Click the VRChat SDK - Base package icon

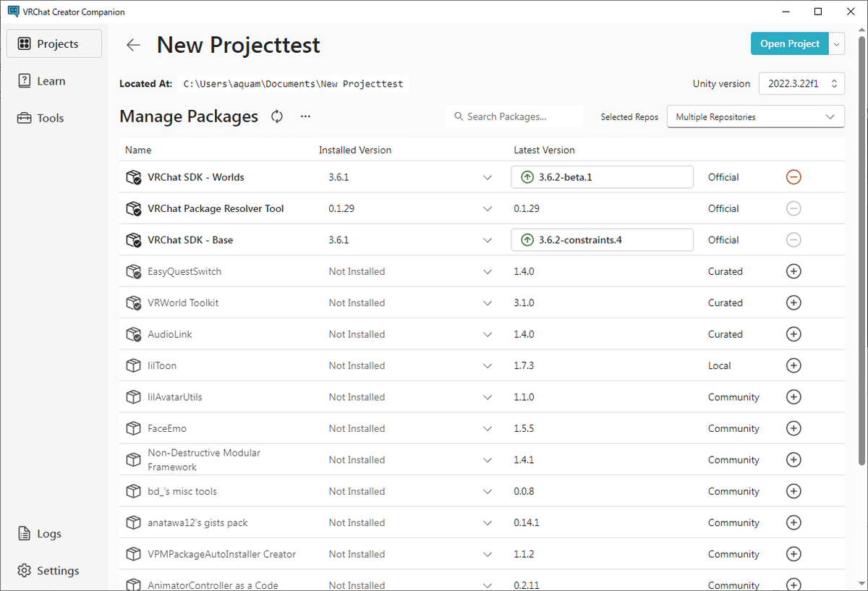[x=133, y=240]
